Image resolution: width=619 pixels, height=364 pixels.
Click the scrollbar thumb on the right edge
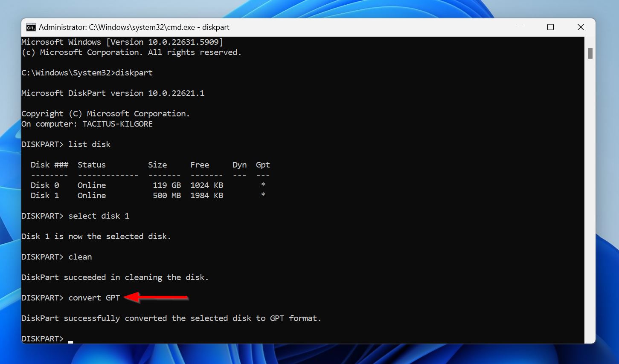point(590,52)
